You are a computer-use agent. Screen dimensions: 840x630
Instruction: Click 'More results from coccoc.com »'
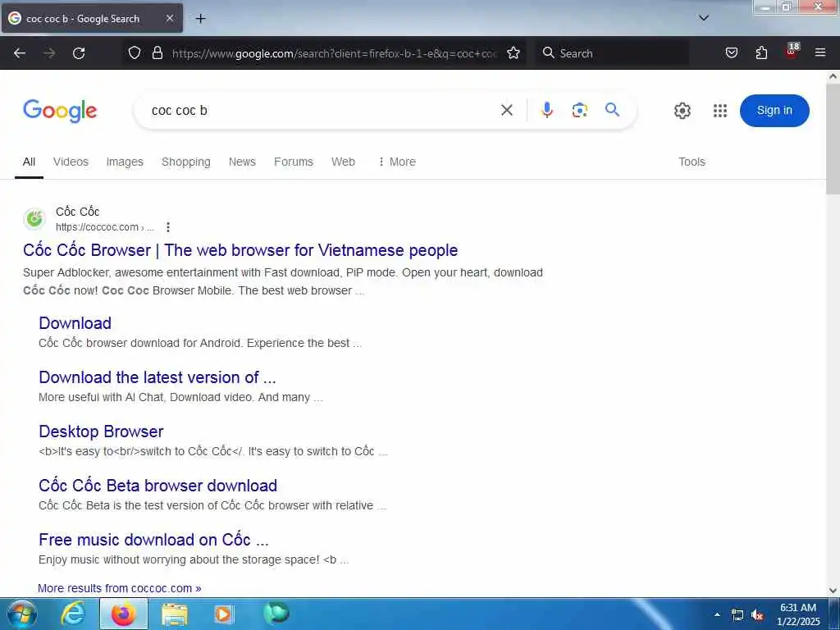click(x=120, y=588)
